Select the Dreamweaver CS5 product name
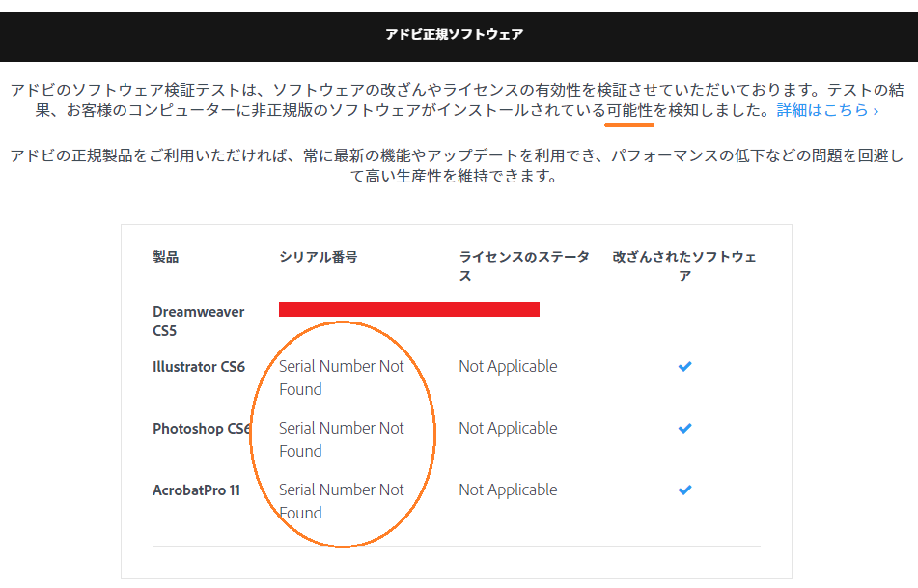918x588 pixels. (x=198, y=322)
